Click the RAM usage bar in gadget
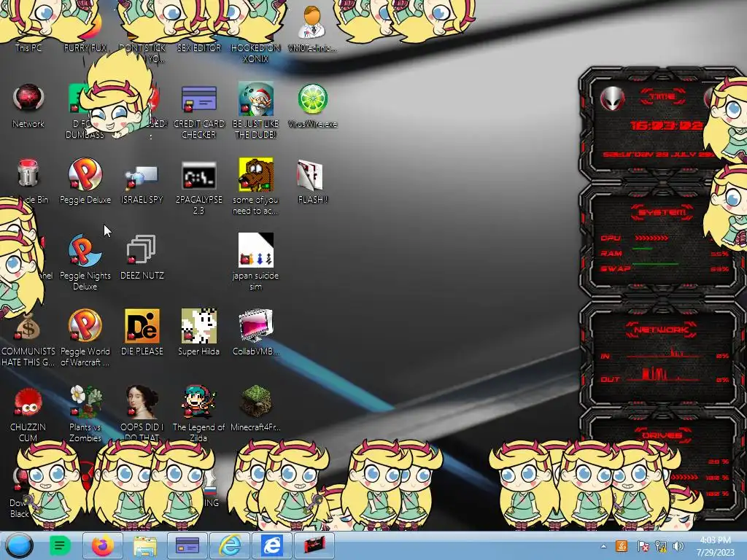This screenshot has width=747, height=560. tap(642, 249)
